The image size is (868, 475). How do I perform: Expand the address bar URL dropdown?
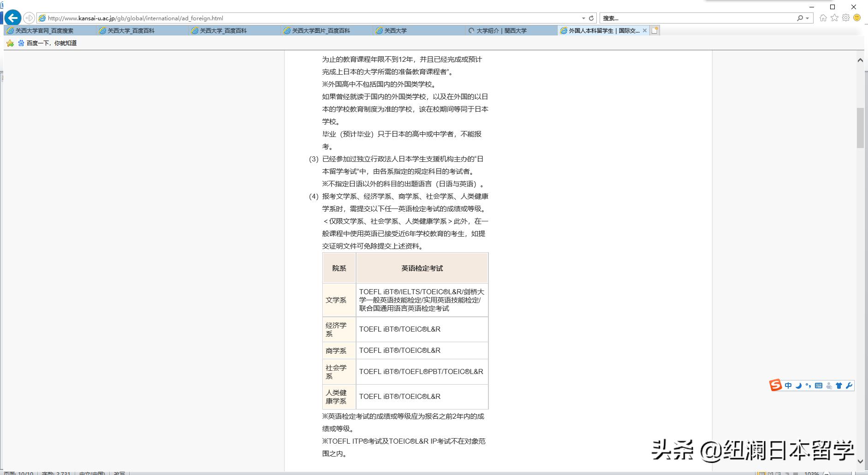(x=583, y=18)
